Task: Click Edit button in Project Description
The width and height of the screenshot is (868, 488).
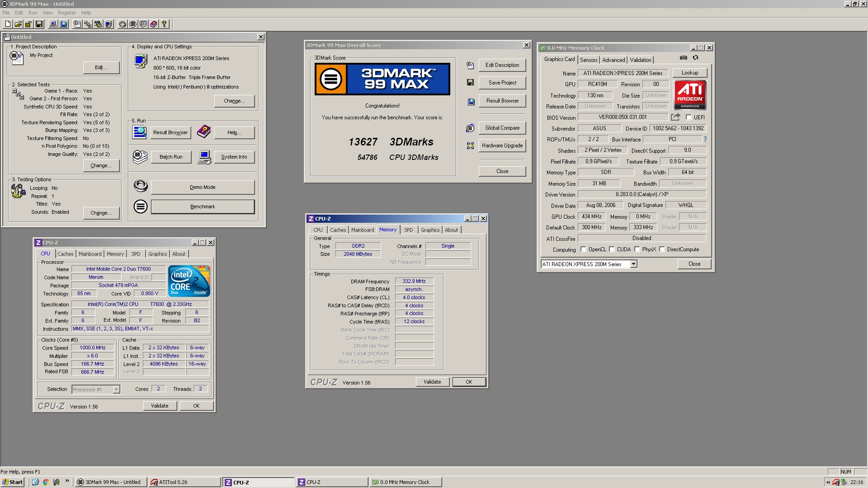Action: tap(101, 67)
